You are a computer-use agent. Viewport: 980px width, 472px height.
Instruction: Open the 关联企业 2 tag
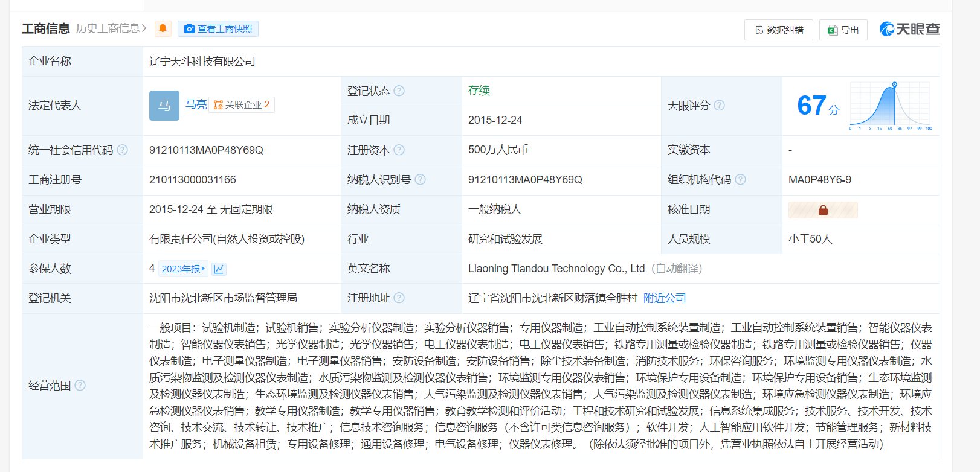242,104
